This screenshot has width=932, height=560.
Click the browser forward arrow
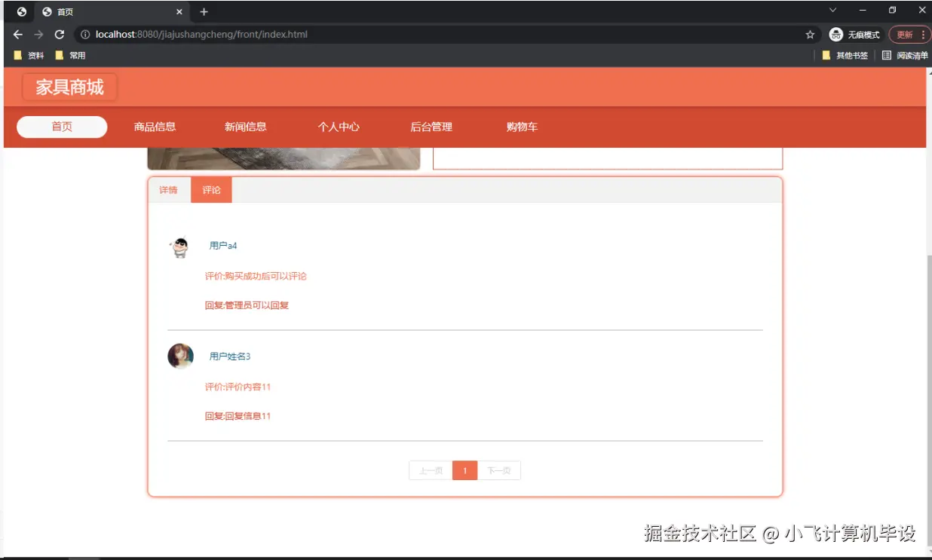click(x=39, y=35)
